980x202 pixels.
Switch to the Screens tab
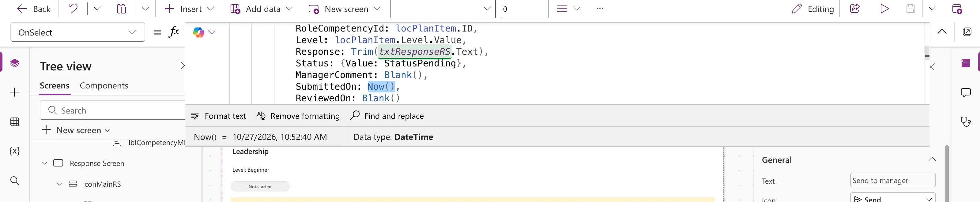click(55, 86)
